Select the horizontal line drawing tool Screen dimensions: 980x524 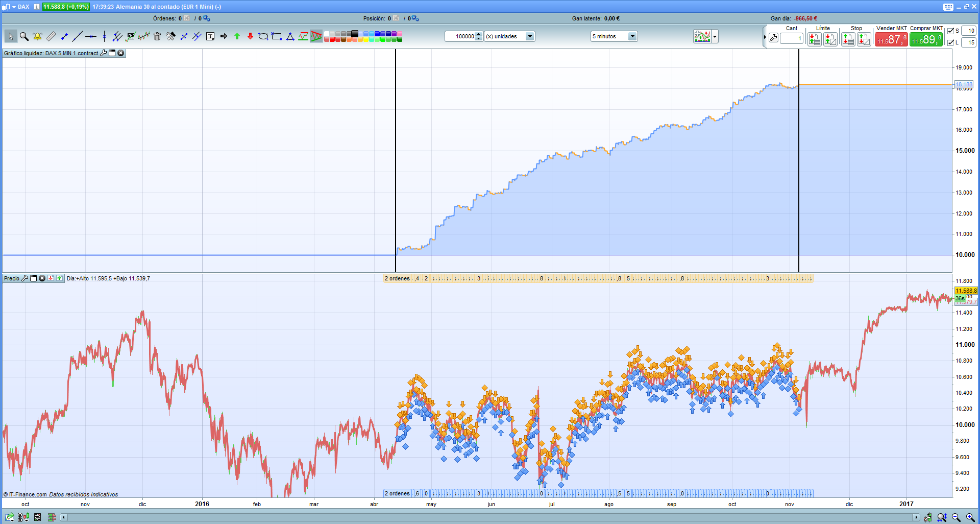91,36
